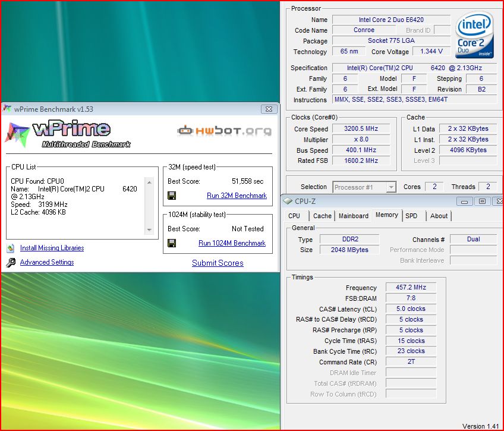Screen dimensions: 504x431
Task: Select the Memory tab
Action: pyautogui.click(x=387, y=215)
